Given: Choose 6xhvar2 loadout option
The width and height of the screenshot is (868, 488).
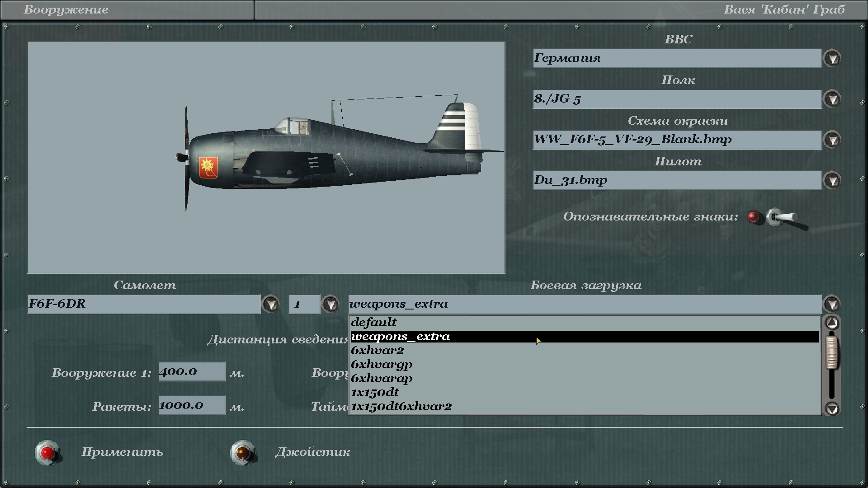Looking at the screenshot, I should (377, 351).
